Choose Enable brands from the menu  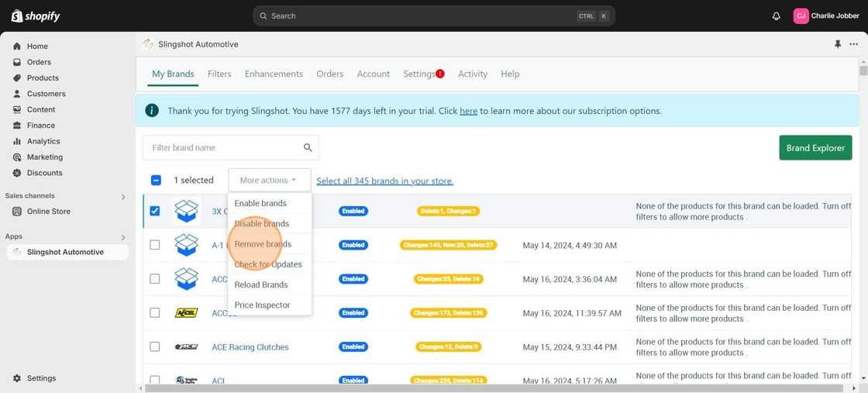[x=270, y=203]
